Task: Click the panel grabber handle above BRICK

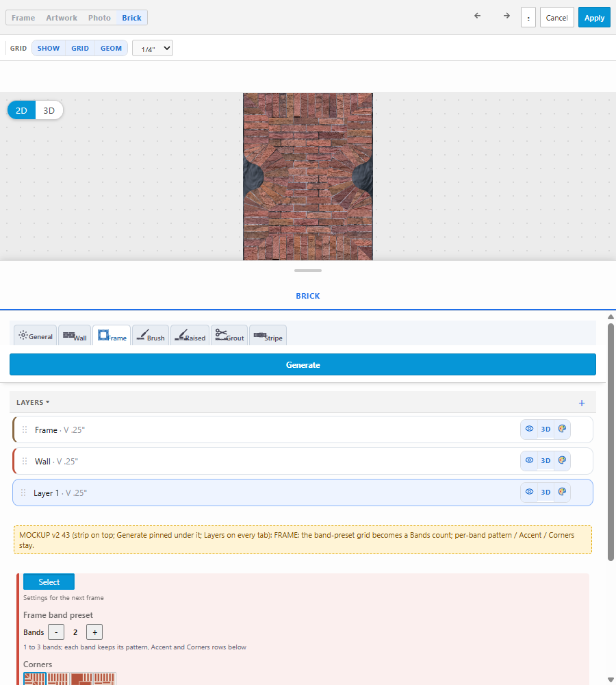Action: coord(308,271)
